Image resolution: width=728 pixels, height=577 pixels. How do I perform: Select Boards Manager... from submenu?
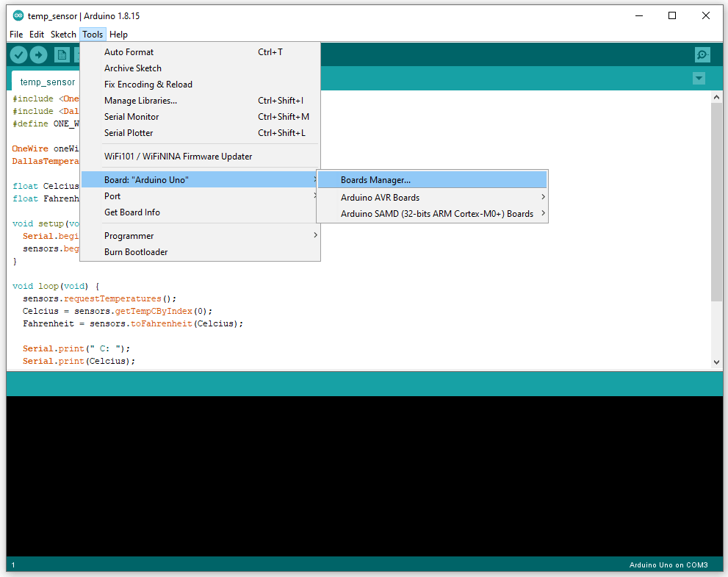(375, 180)
